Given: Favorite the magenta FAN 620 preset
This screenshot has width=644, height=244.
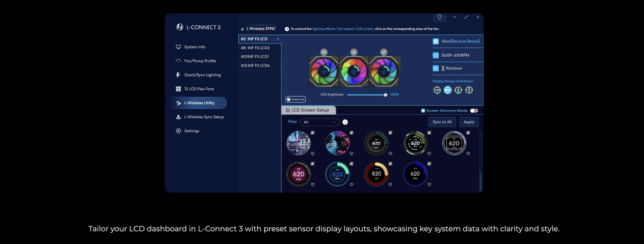Looking at the screenshot, I should (312, 185).
